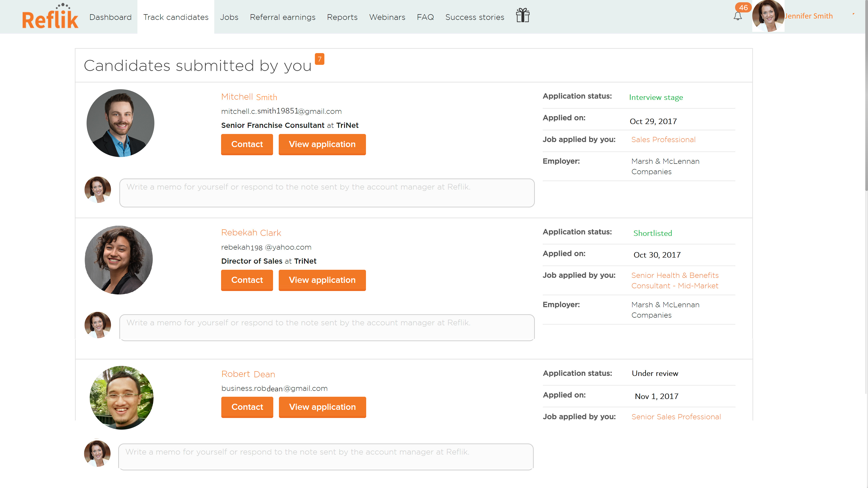Select email rebekah198 @yahoo.com
868x488 pixels.
(266, 247)
